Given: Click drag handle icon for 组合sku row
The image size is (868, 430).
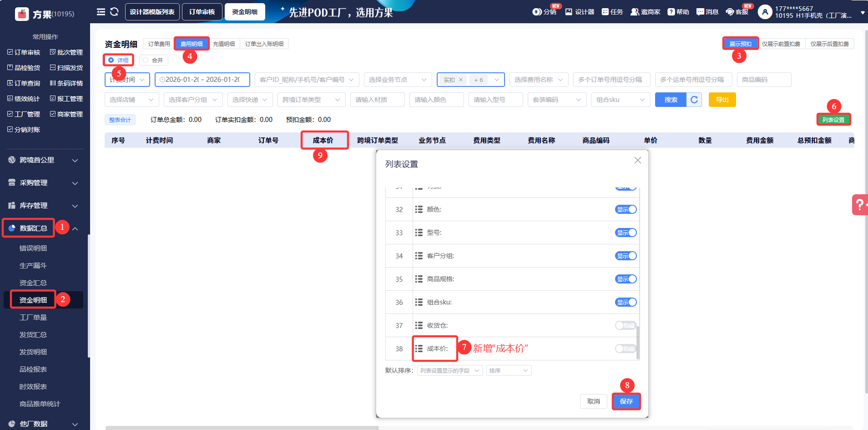Looking at the screenshot, I should point(419,302).
